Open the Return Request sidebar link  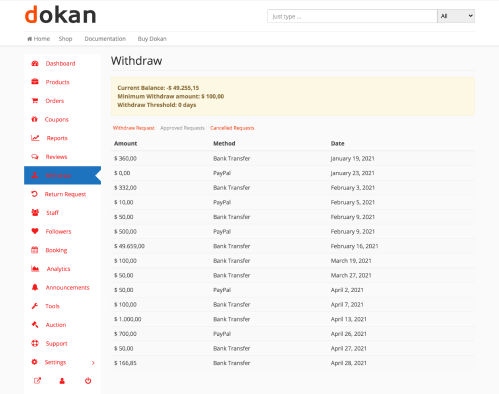click(x=65, y=194)
